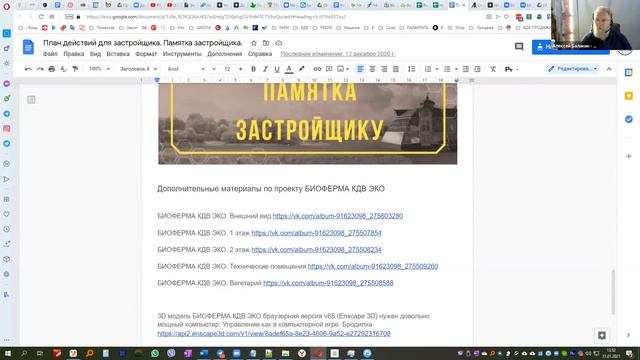Redo the last undone action
Screen dimensions: 640x360
coord(40,69)
